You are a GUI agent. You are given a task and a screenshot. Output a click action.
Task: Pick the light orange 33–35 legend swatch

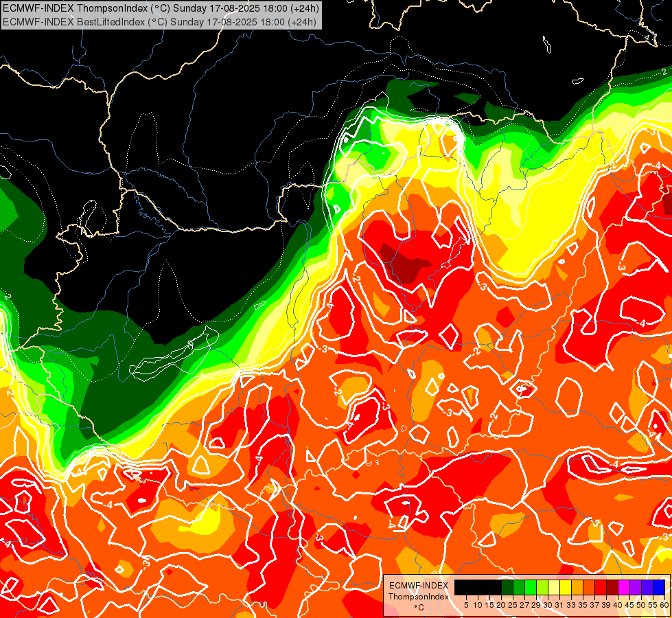pyautogui.click(x=577, y=587)
